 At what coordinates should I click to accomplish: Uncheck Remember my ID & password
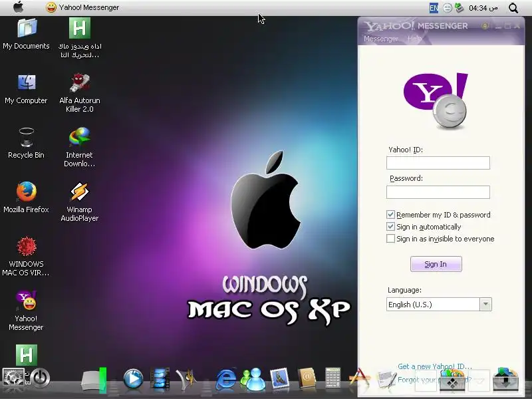(x=390, y=214)
